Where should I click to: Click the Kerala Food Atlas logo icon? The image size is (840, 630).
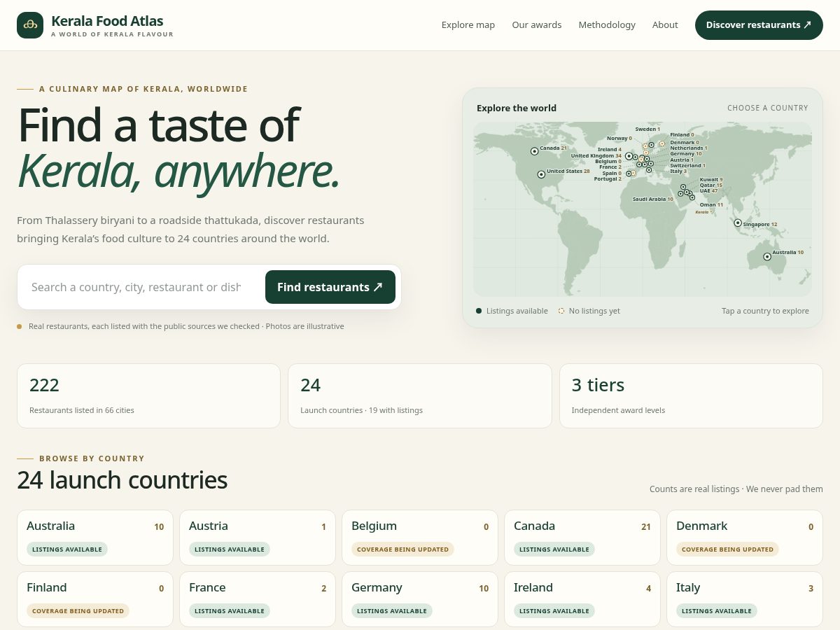[x=30, y=25]
